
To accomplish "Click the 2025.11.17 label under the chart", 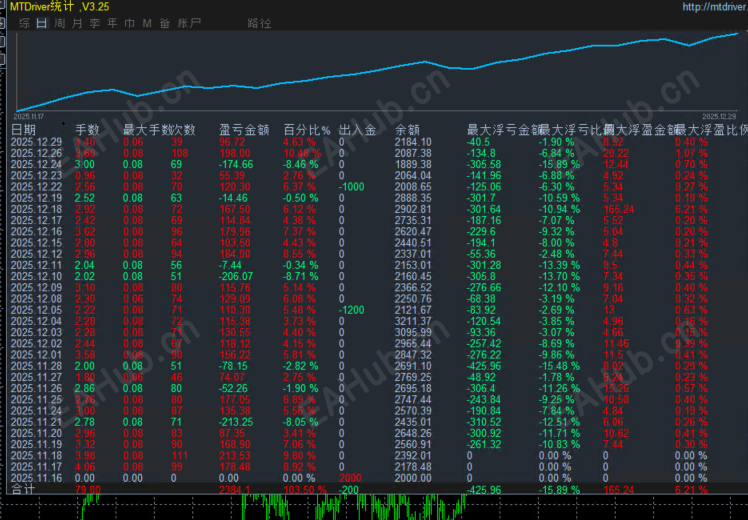I will (29, 116).
